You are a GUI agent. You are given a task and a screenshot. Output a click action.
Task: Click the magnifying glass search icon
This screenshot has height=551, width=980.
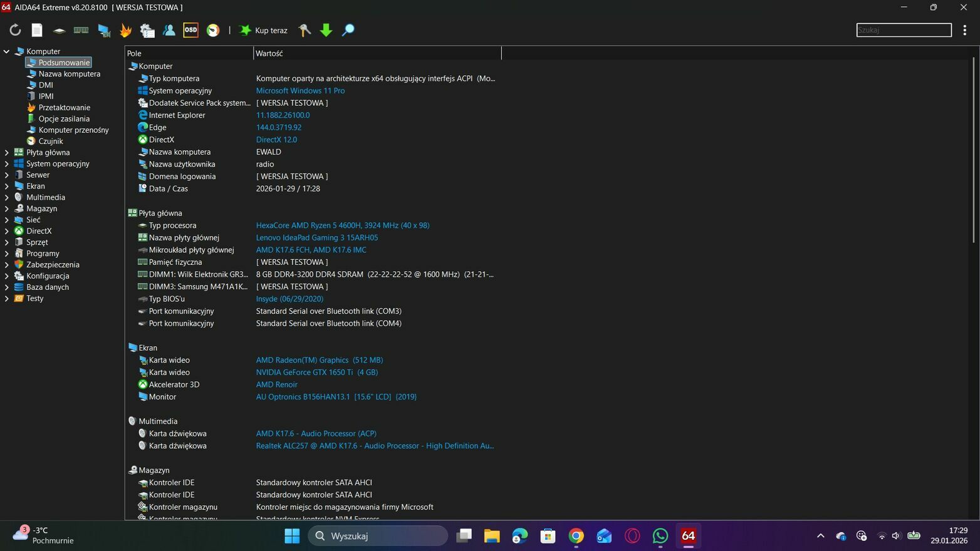pos(348,30)
